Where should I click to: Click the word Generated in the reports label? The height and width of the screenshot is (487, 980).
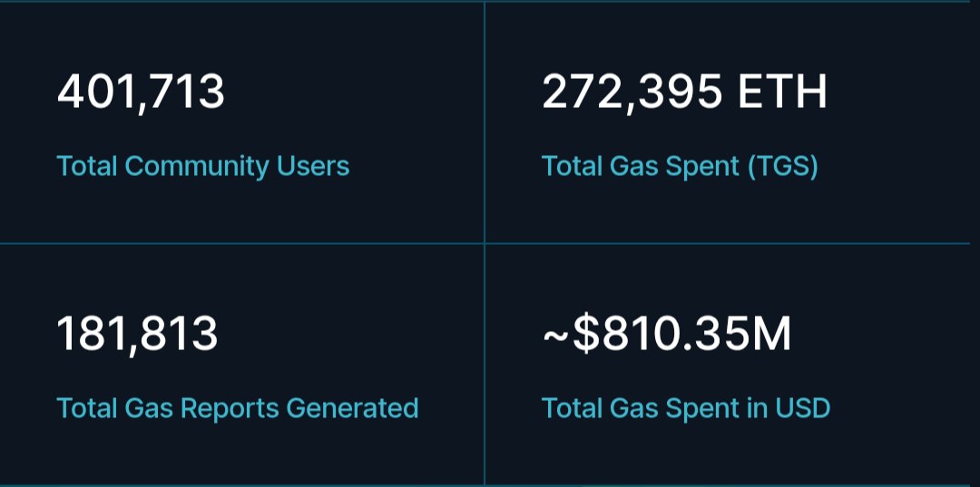click(x=352, y=408)
